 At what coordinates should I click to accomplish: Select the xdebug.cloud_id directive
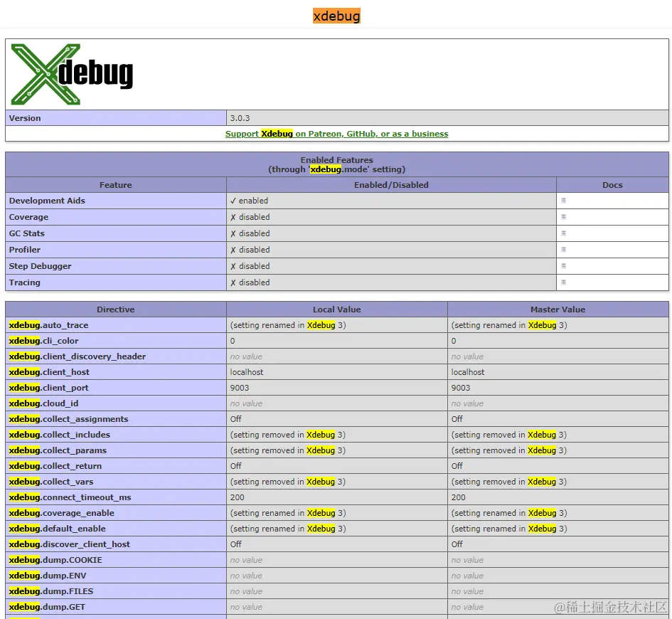pos(43,403)
